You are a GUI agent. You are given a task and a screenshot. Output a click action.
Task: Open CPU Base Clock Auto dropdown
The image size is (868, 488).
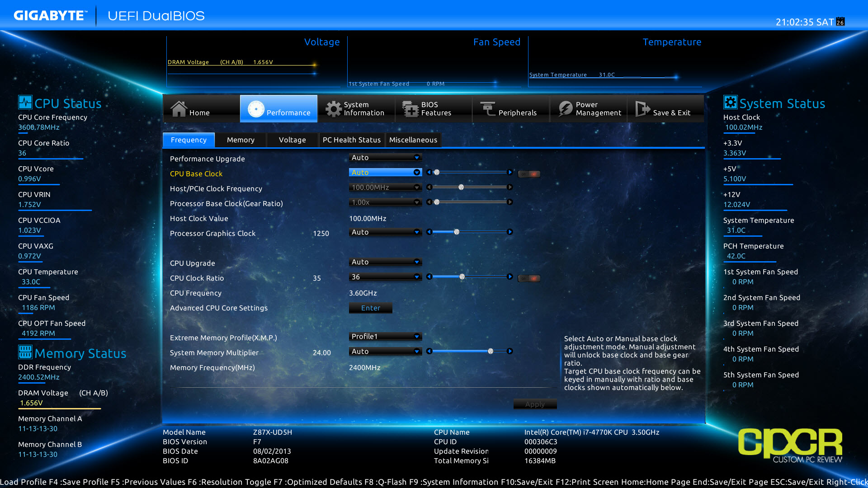point(385,172)
